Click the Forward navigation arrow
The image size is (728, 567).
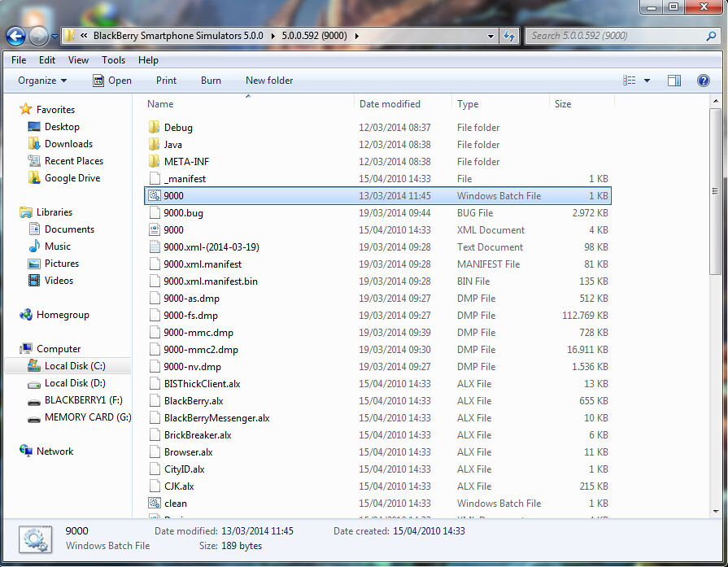pos(38,36)
